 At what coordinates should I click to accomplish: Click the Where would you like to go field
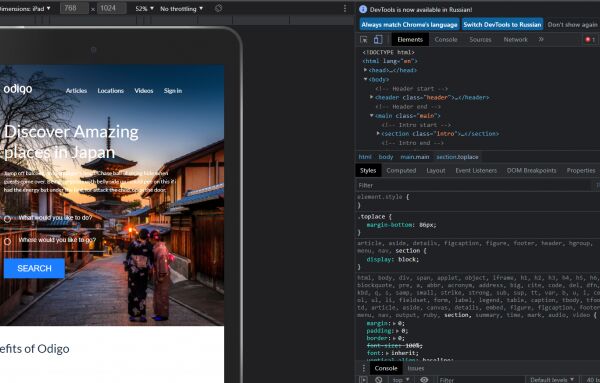54,241
